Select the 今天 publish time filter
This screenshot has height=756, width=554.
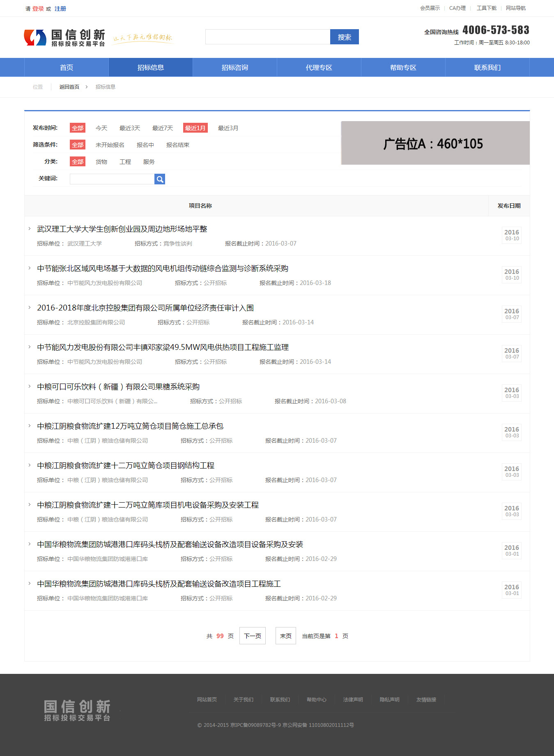pyautogui.click(x=101, y=128)
